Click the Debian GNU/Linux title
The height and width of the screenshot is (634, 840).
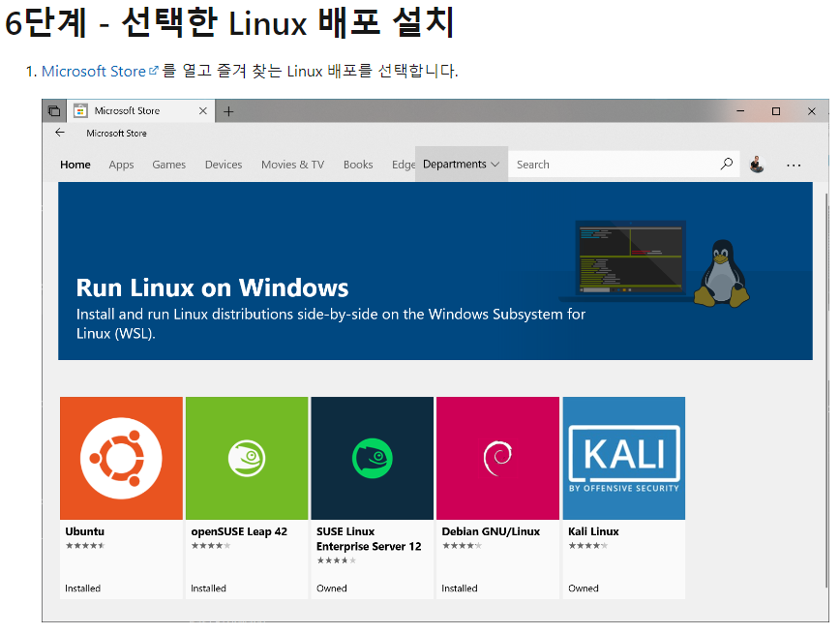[x=491, y=531]
